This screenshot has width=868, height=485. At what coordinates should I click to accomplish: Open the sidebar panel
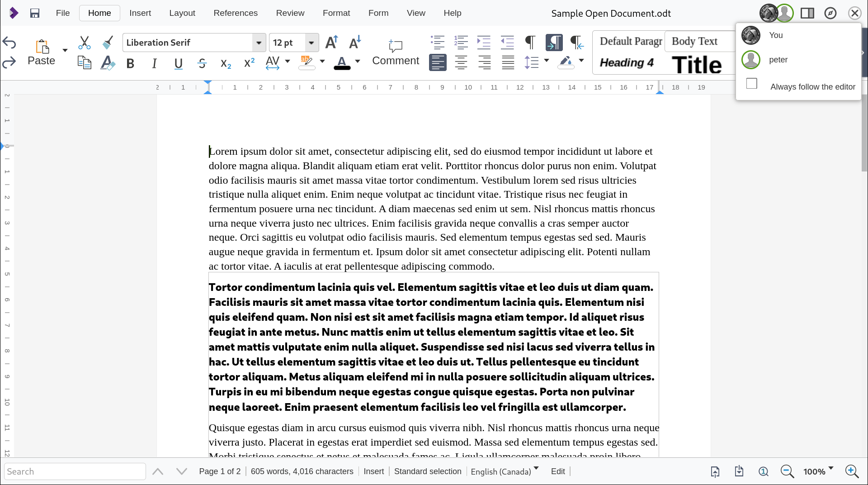tap(807, 13)
